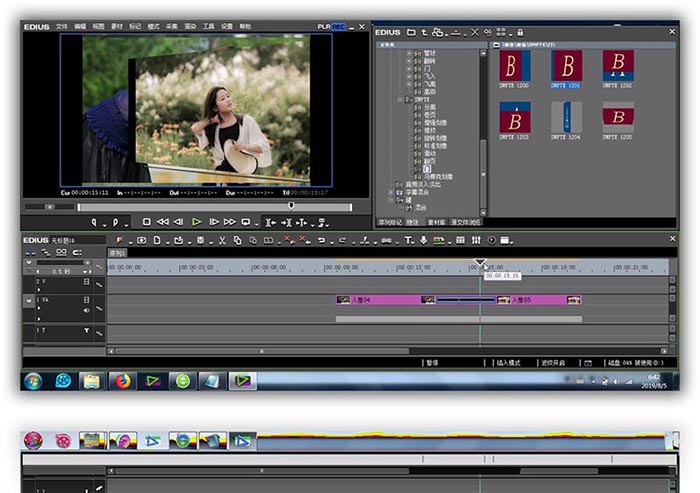Click the shuttle slider left of scrub bar

pos(50,207)
